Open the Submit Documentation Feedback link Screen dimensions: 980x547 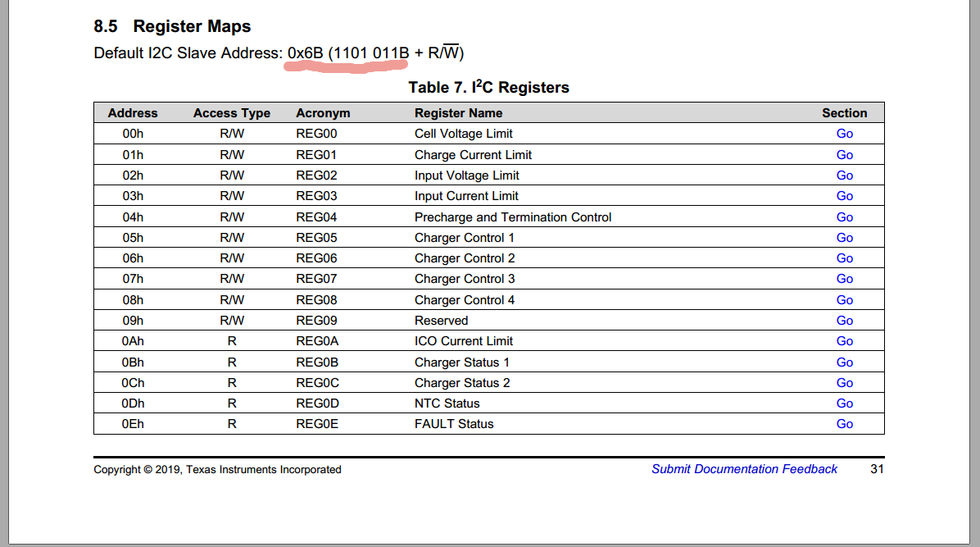(x=744, y=468)
